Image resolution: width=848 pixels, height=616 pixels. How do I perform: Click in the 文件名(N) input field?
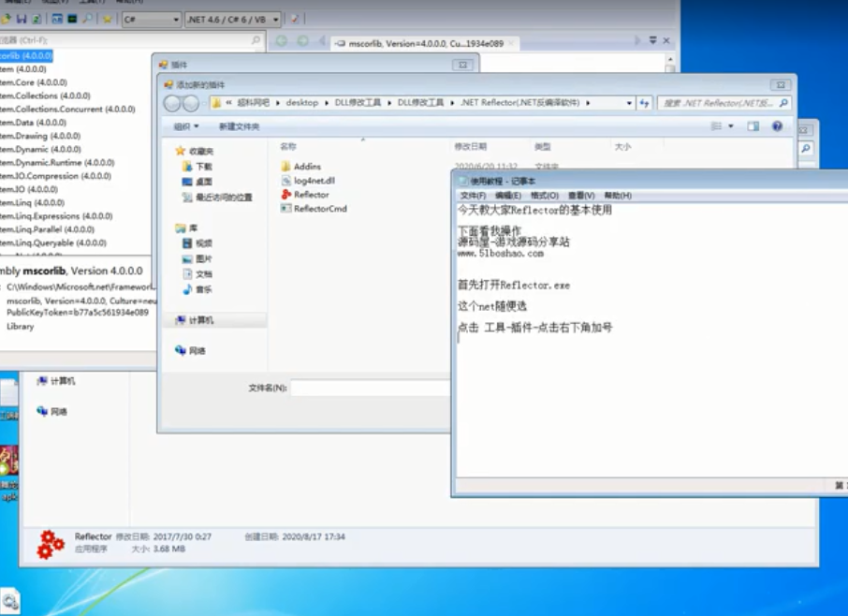pos(370,388)
